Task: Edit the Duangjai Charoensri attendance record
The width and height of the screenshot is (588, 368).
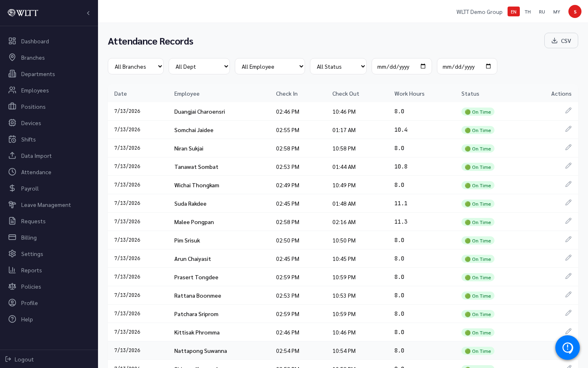Action: [x=568, y=110]
